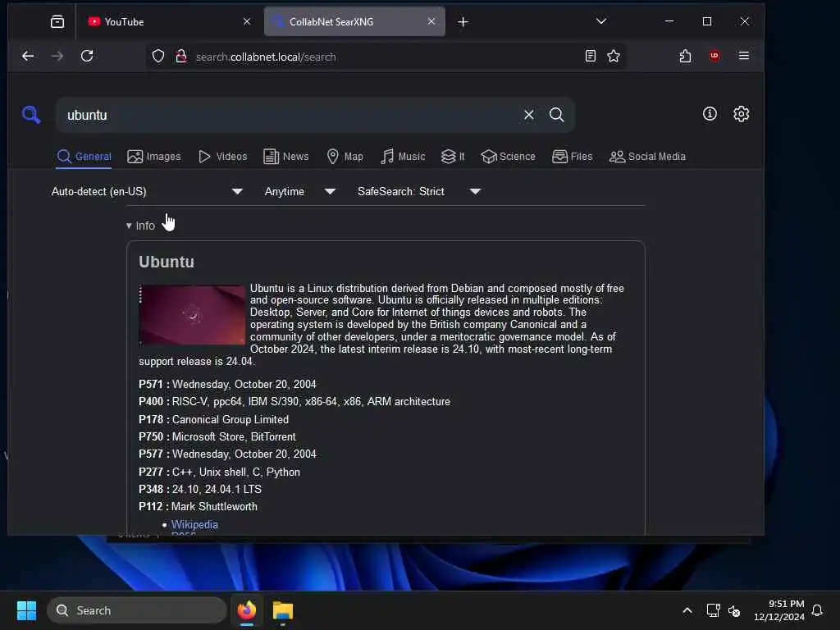Click the P400 architectures row
Screen dimensions: 840x630
[x=294, y=401]
